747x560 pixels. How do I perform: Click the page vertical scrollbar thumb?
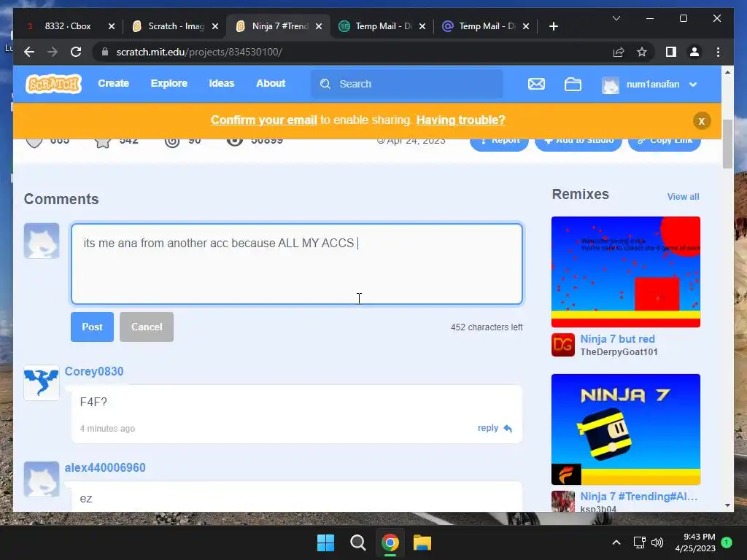(727, 144)
